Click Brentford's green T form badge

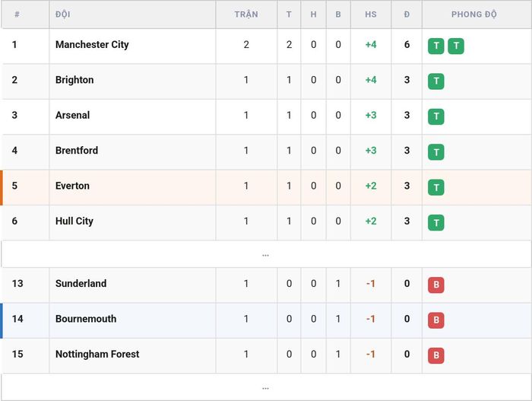[x=436, y=152]
